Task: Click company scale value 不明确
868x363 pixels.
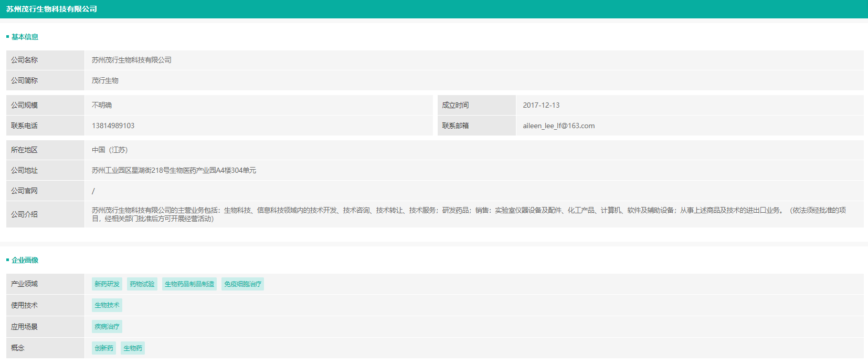Action: coord(102,105)
